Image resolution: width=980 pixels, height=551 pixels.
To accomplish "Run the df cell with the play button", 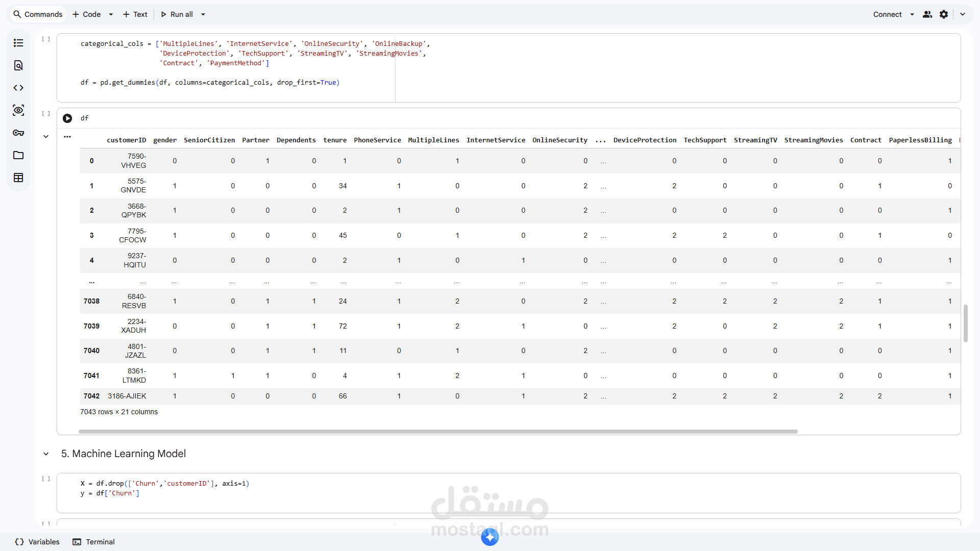I will (x=67, y=118).
